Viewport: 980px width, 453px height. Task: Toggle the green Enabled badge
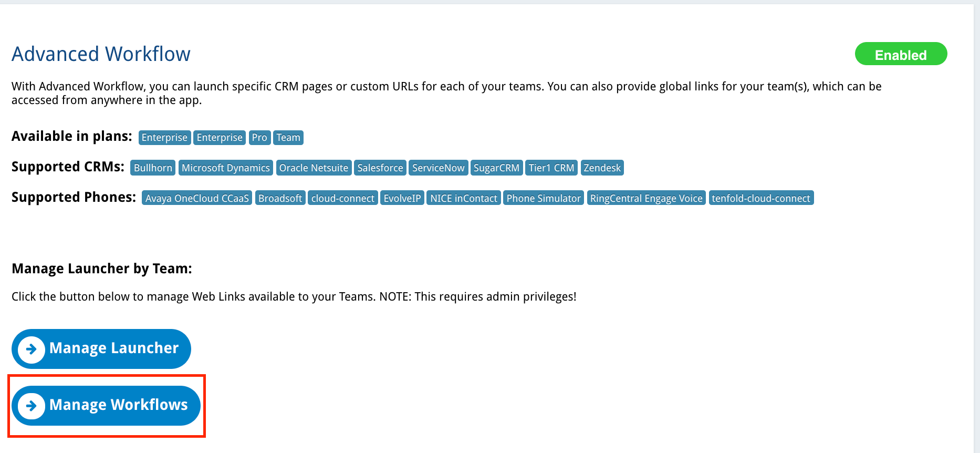[901, 54]
